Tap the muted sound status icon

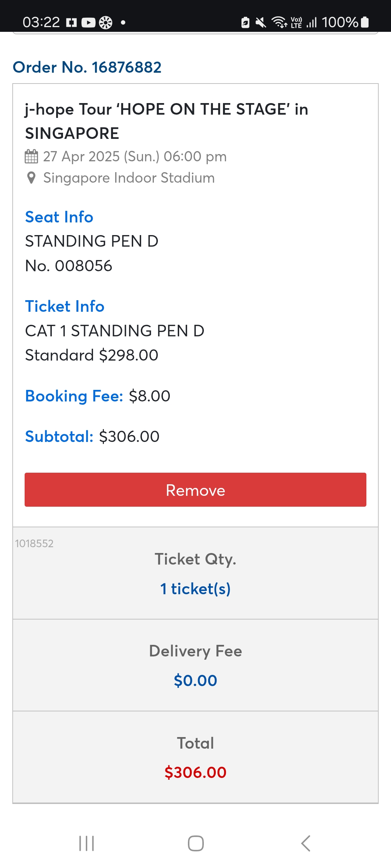pyautogui.click(x=261, y=23)
